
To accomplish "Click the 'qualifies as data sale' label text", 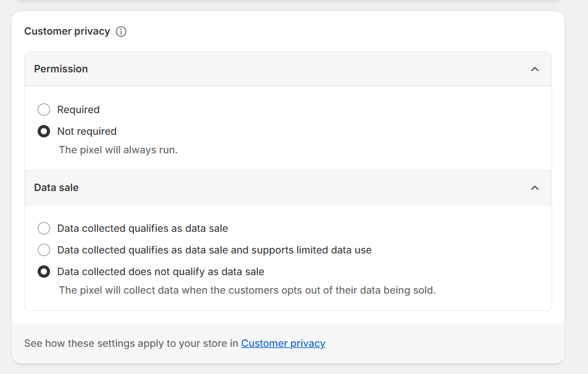I will coord(143,228).
